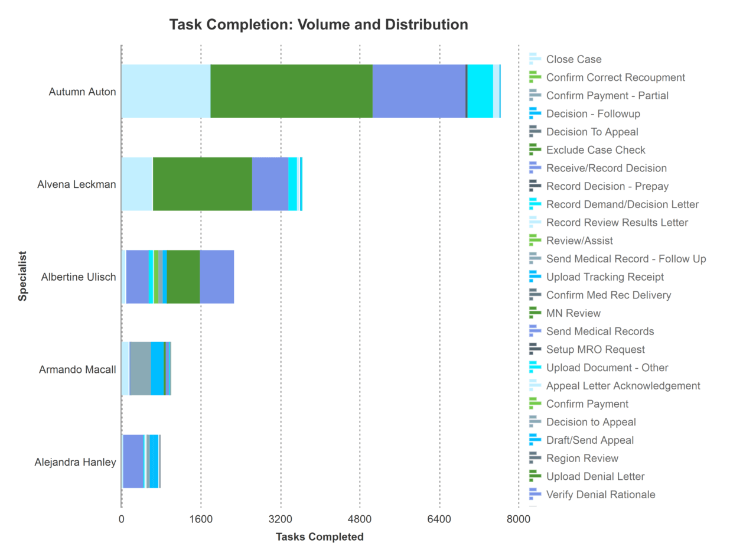Select the Autumn Auton specialist axis label
Viewport: 756px width, 559px height.
pyautogui.click(x=82, y=92)
